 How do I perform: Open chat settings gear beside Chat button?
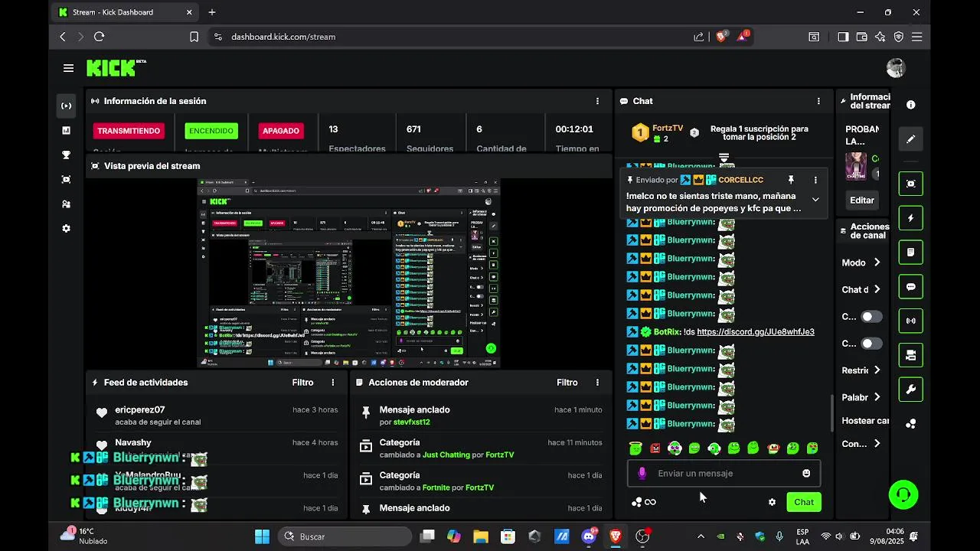point(772,502)
